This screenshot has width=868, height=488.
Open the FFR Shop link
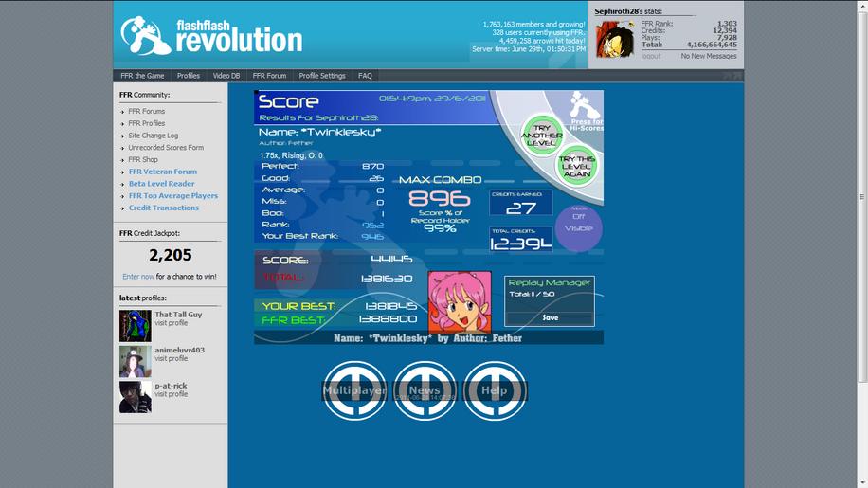143,159
